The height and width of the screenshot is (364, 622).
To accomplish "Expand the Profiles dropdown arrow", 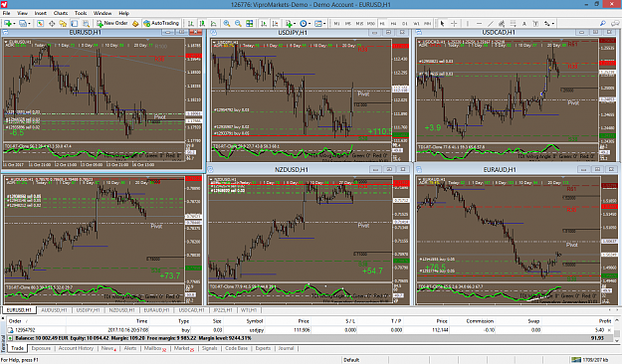I will click(29, 24).
